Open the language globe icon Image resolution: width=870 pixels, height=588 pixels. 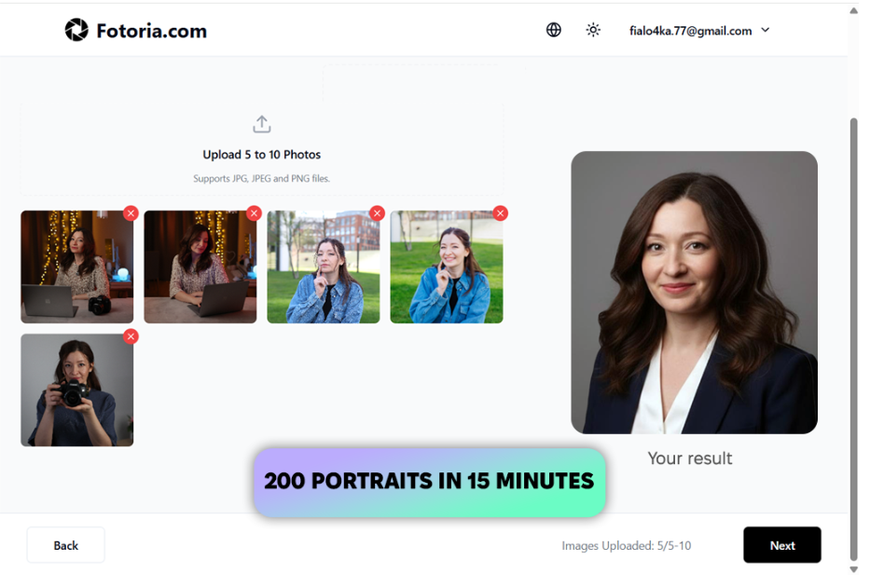tap(553, 29)
